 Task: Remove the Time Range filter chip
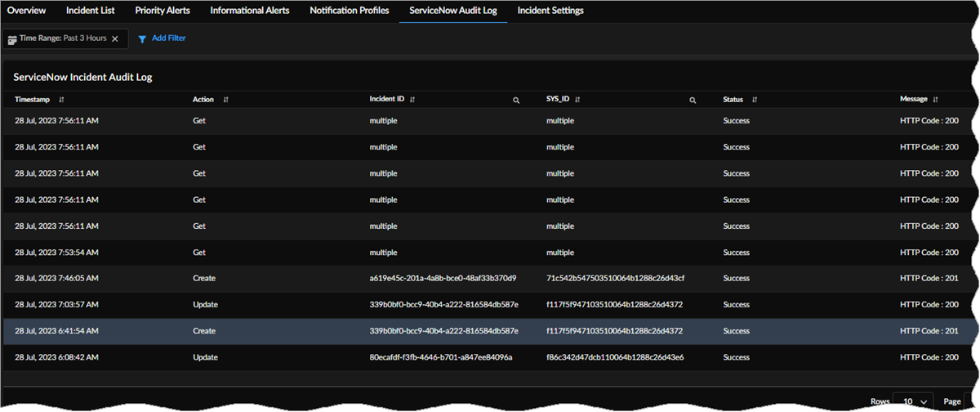click(x=115, y=38)
